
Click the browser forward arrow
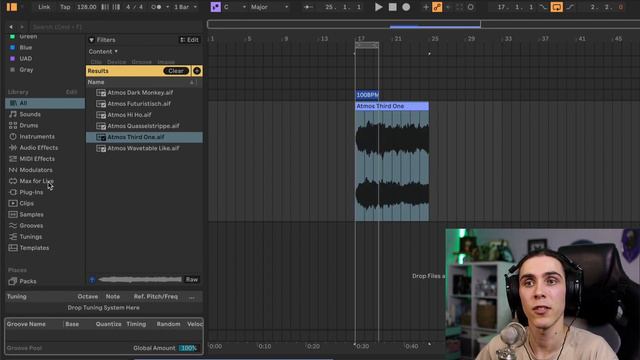pos(22,27)
